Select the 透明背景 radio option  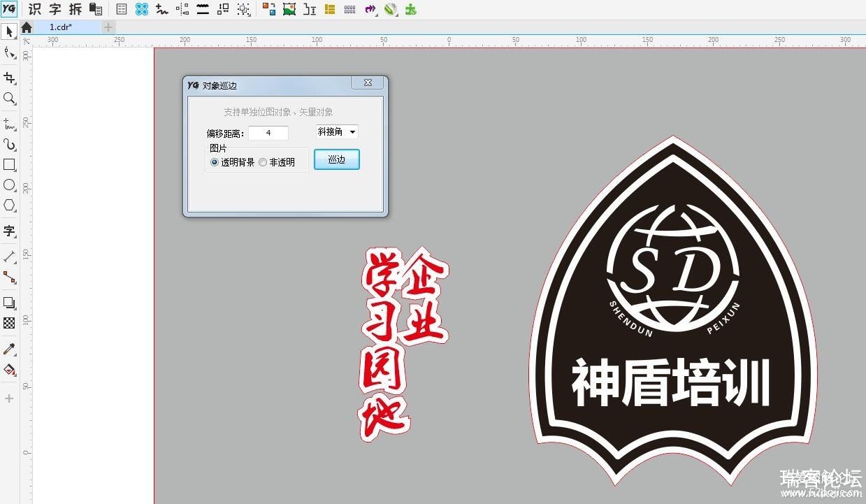(x=215, y=162)
